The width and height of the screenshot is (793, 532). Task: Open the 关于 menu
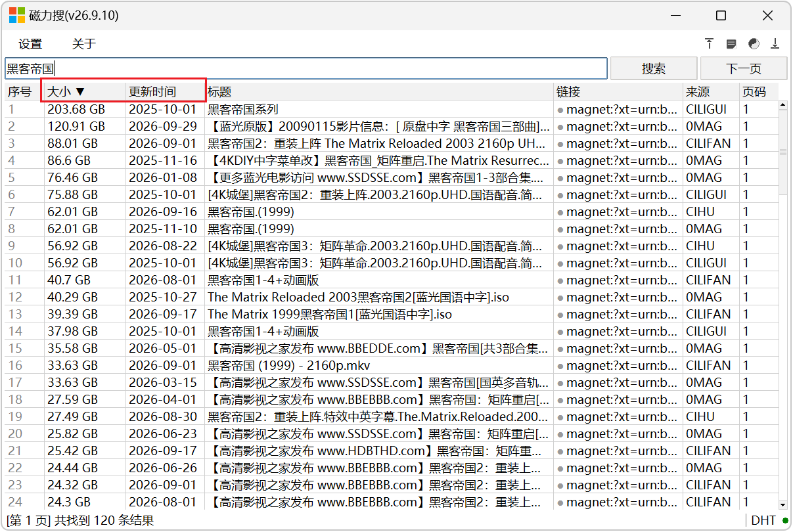[x=84, y=44]
